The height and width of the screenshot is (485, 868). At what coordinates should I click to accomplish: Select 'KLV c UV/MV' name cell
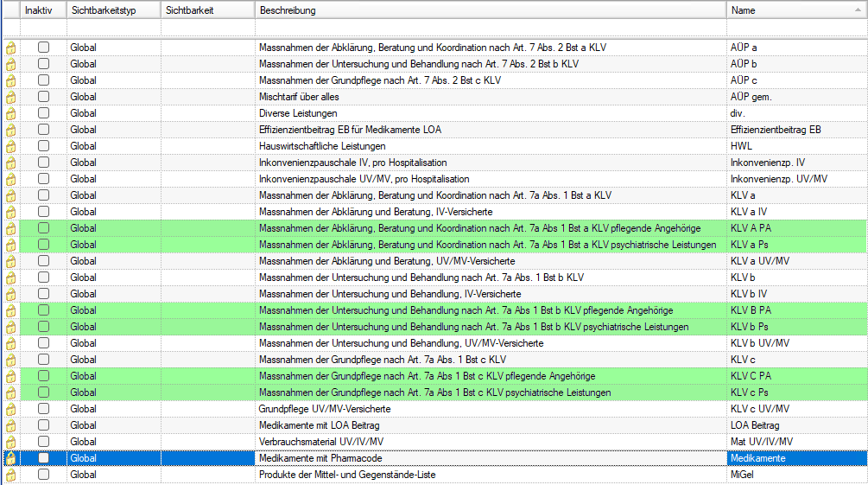[796, 409]
